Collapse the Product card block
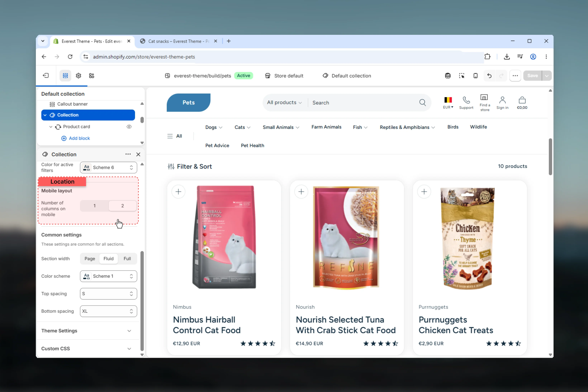 51,127
